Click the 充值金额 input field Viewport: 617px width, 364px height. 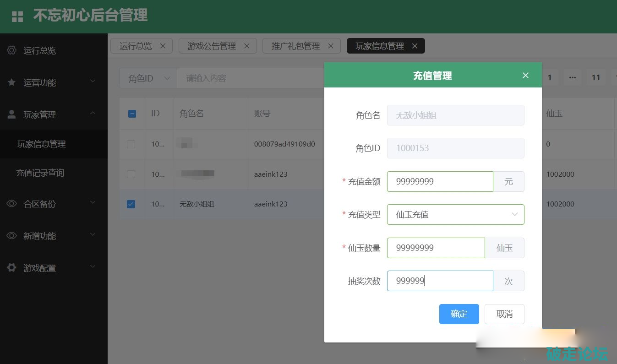(439, 181)
